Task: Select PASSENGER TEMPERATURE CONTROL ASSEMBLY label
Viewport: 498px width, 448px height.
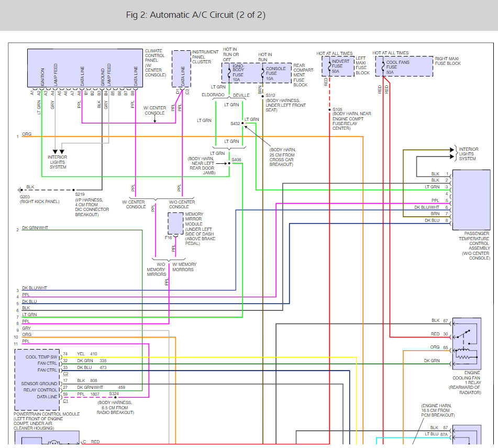Action: pyautogui.click(x=474, y=246)
